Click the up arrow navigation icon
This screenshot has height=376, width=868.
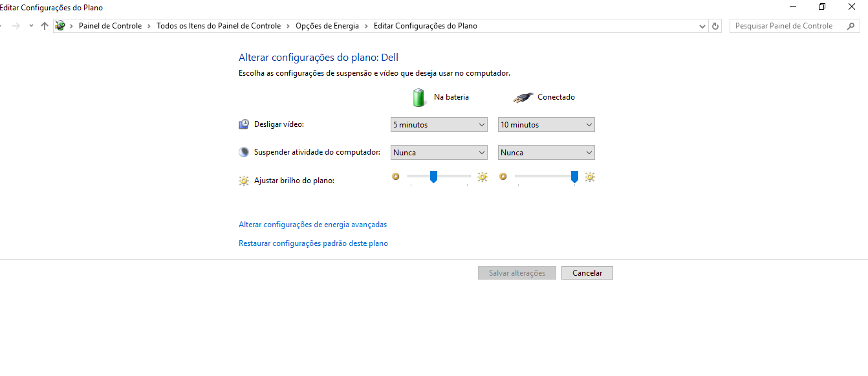tap(44, 26)
